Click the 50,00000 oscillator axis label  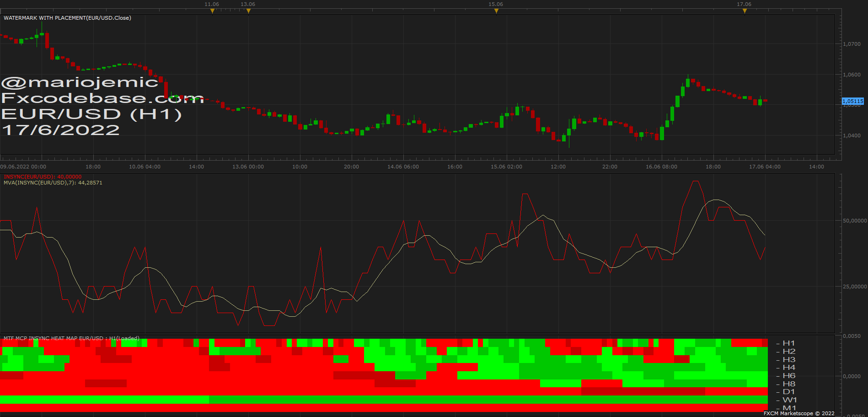point(855,221)
